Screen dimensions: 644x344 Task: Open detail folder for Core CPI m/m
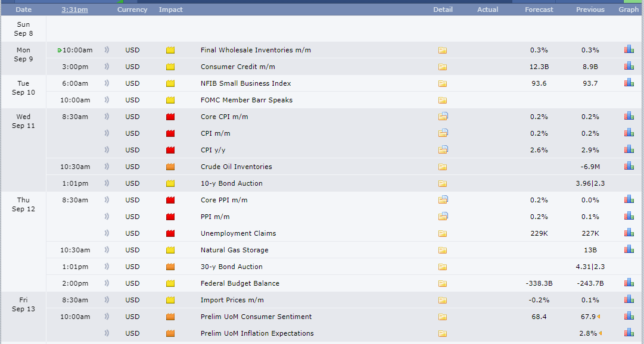[443, 117]
